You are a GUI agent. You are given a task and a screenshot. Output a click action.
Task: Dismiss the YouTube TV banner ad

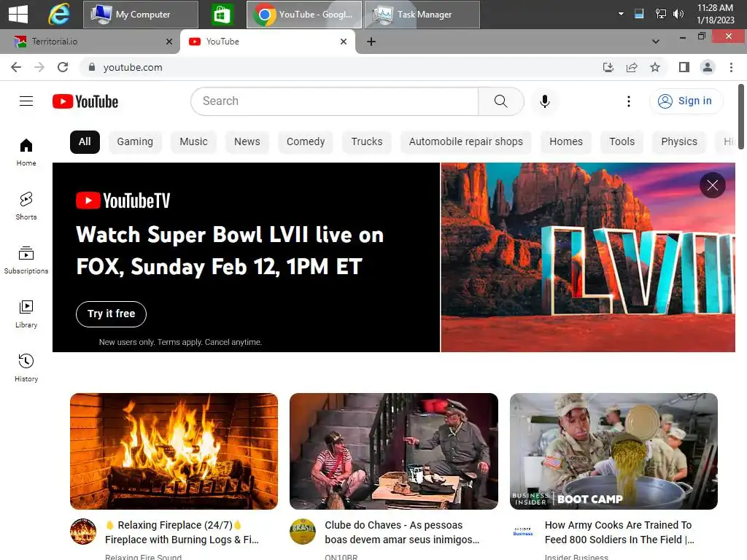(x=712, y=185)
